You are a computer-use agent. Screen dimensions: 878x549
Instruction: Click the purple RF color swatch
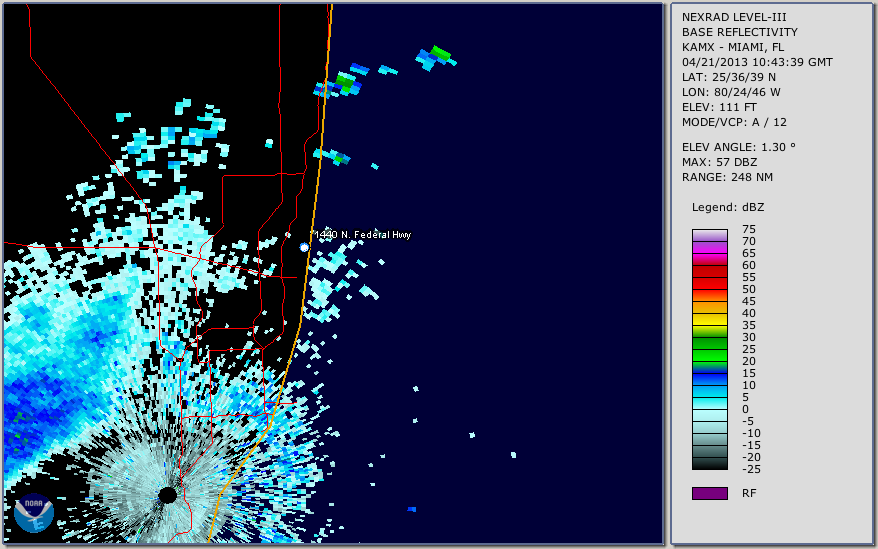pos(709,493)
